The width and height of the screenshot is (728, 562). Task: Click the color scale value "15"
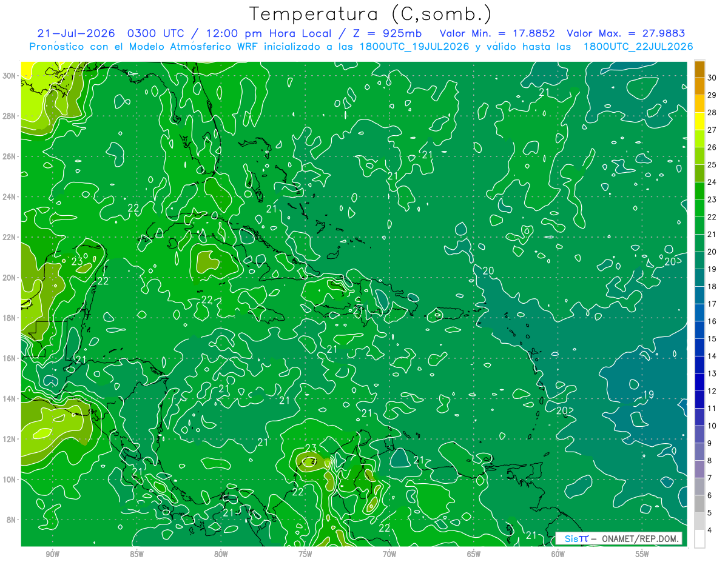[x=713, y=339]
